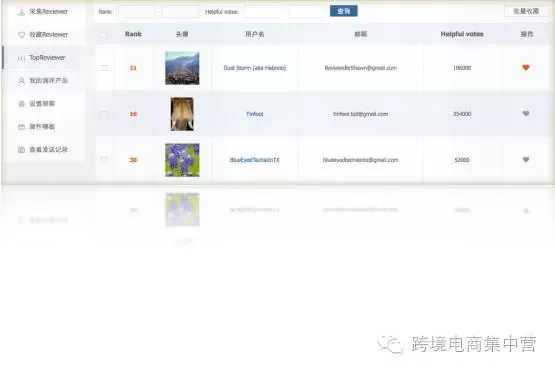Click red heart for Dust Storm row
Screen dimensions: 555x371
526,67
